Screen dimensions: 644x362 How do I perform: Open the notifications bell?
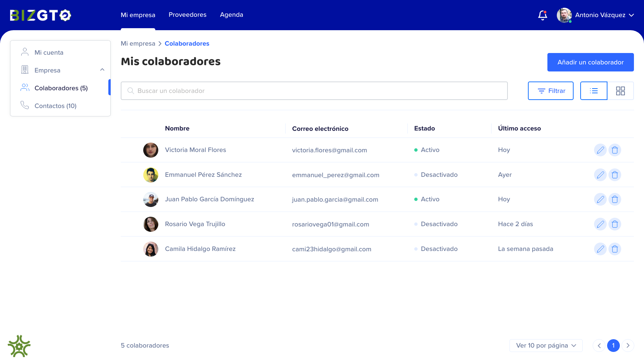point(542,15)
